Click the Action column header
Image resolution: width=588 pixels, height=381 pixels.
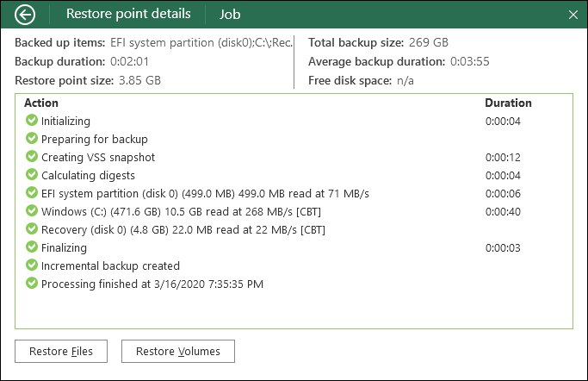pos(41,103)
